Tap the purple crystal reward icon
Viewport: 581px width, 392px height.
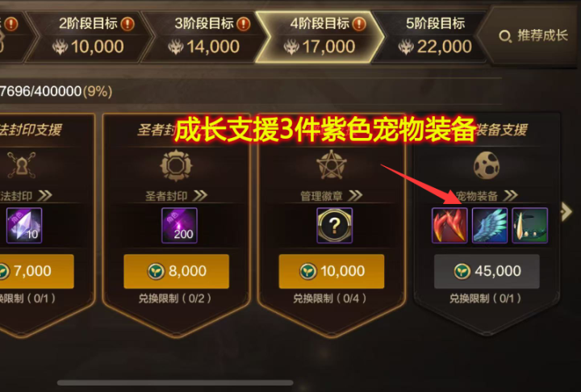point(24,225)
